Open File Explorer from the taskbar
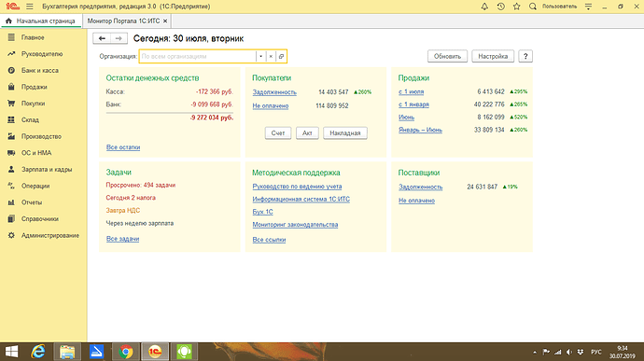Screen dimensions: 644x361 (x=67, y=352)
